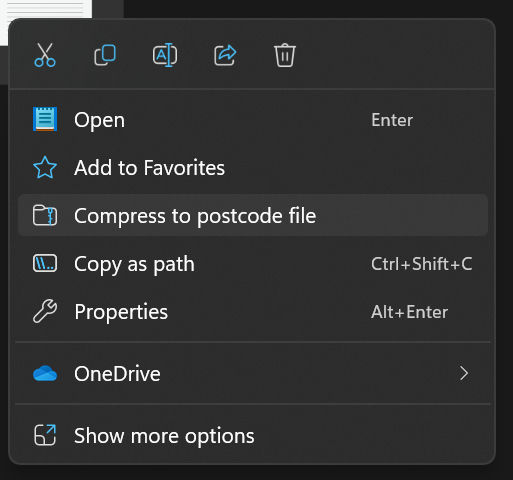Click the OneDrive cloud icon
The image size is (513, 480).
click(45, 373)
